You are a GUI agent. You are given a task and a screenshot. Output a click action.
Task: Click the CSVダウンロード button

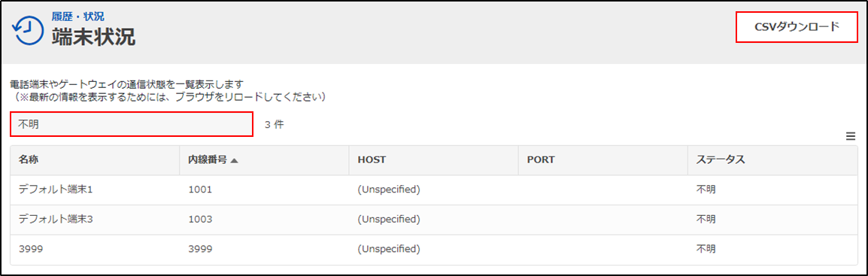click(797, 26)
